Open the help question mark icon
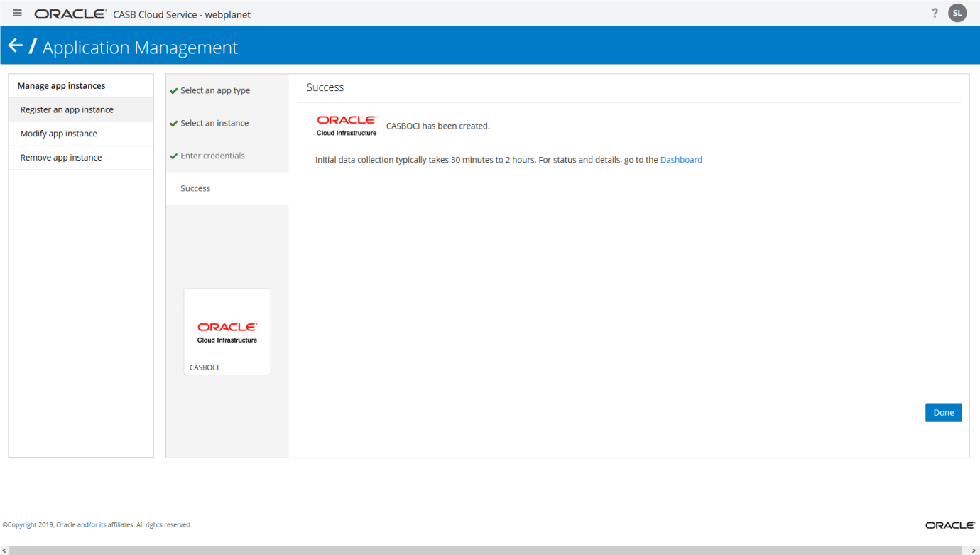The image size is (980, 555). click(x=935, y=13)
